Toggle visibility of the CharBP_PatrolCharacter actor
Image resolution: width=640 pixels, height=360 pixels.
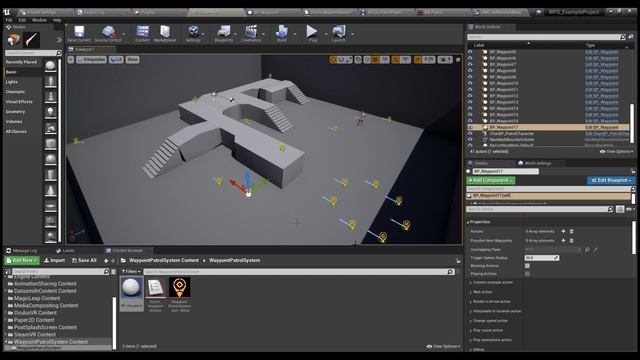pyautogui.click(x=470, y=133)
